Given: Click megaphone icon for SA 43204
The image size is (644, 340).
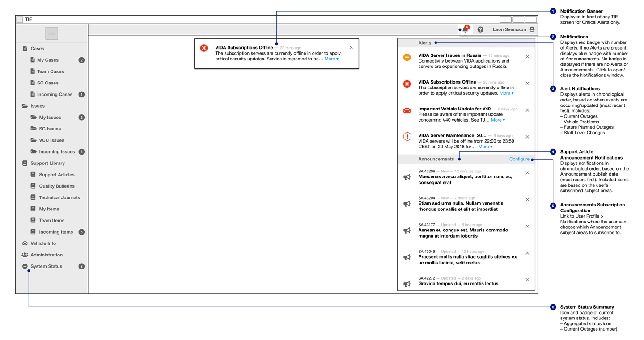Looking at the screenshot, I should point(407,204).
